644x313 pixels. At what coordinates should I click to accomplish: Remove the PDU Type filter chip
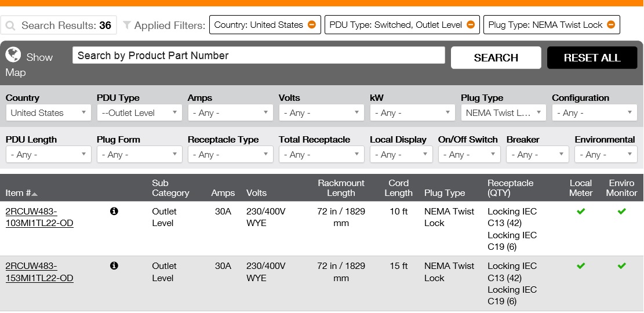click(x=471, y=25)
